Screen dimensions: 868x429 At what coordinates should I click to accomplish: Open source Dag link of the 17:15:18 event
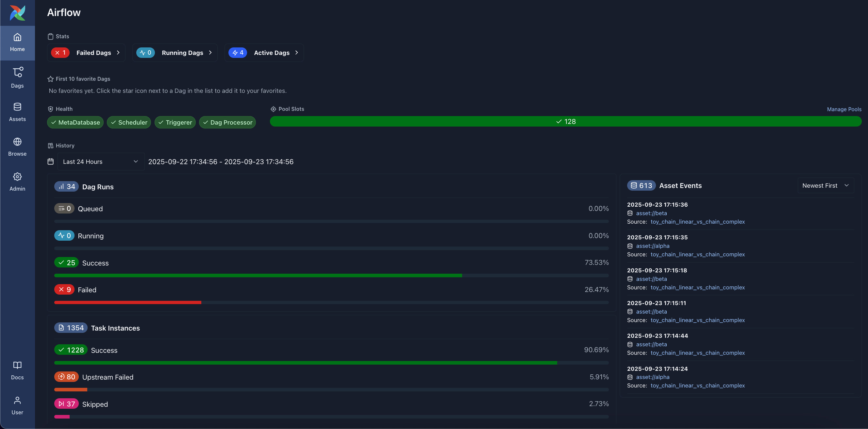pos(697,287)
